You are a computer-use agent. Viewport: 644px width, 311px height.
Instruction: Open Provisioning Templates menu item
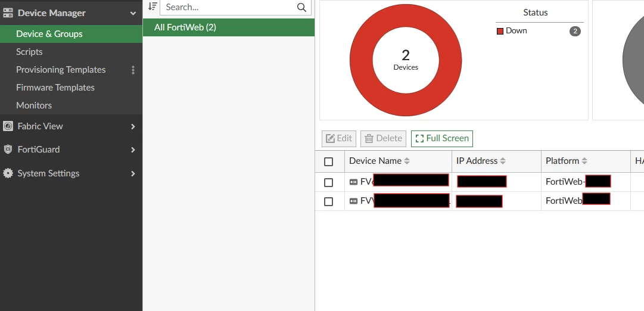click(x=61, y=70)
